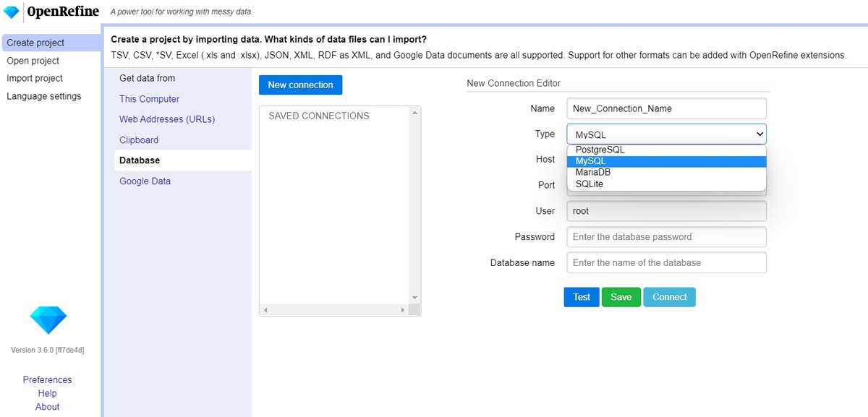Screen dimensions: 868x417
Task: Choose Web Addresses (URLs) source
Action: (x=167, y=119)
